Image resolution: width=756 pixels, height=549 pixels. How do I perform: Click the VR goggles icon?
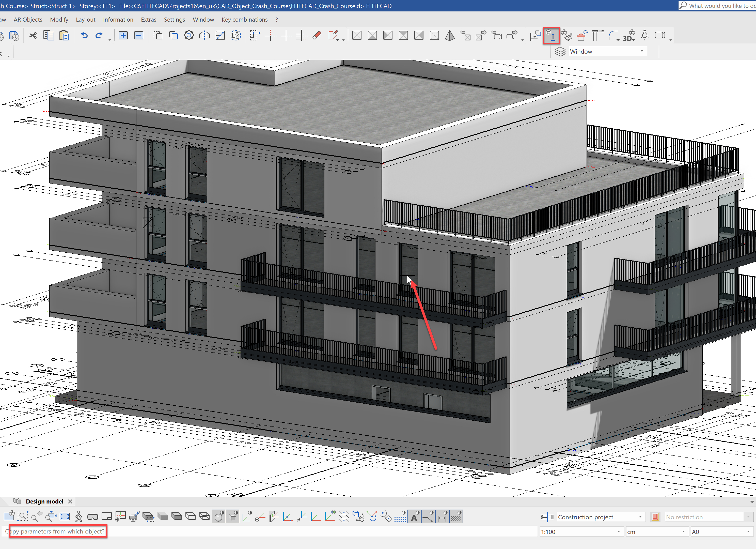pyautogui.click(x=92, y=517)
